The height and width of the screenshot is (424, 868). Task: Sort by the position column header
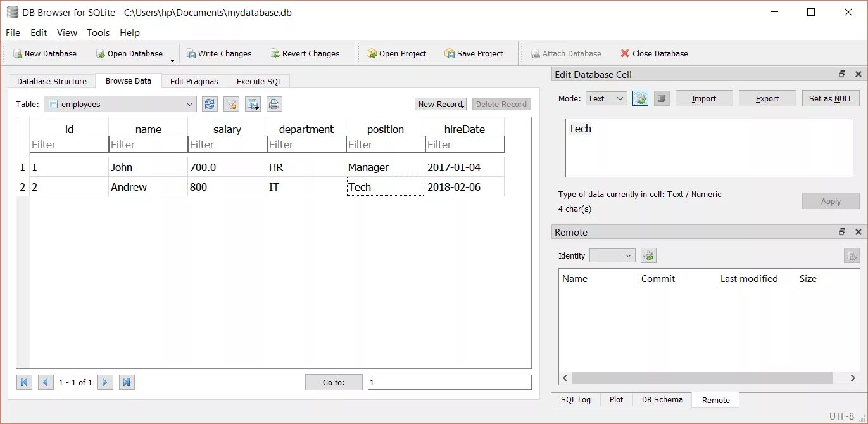(x=386, y=129)
